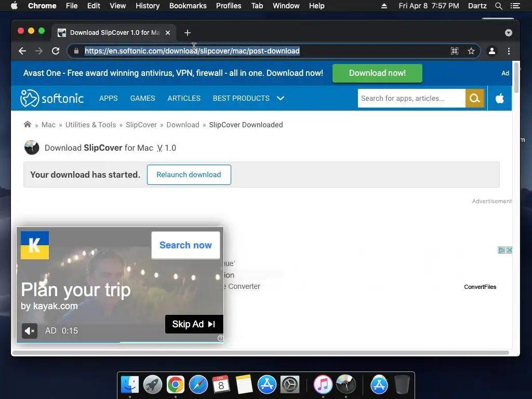Open the History menu

[x=148, y=6]
